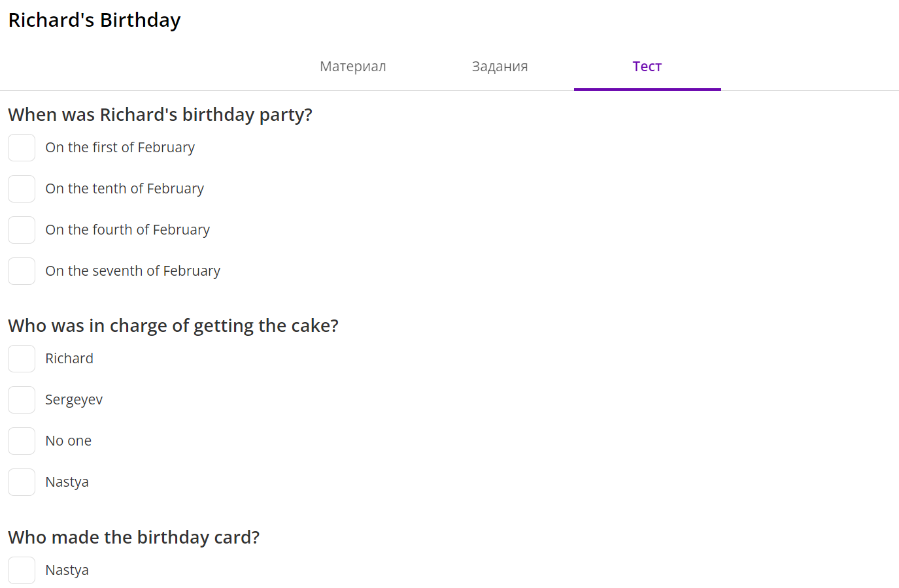Check Nastya checkbox under the birthday card question

point(22,570)
